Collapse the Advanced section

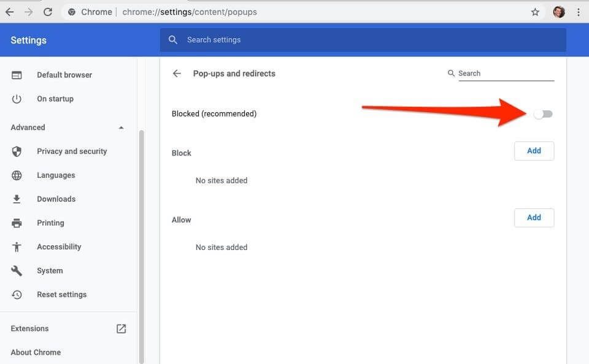[x=121, y=127]
